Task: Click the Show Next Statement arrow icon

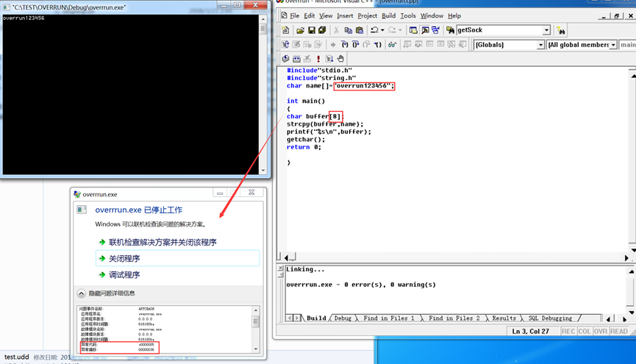Action: click(333, 45)
